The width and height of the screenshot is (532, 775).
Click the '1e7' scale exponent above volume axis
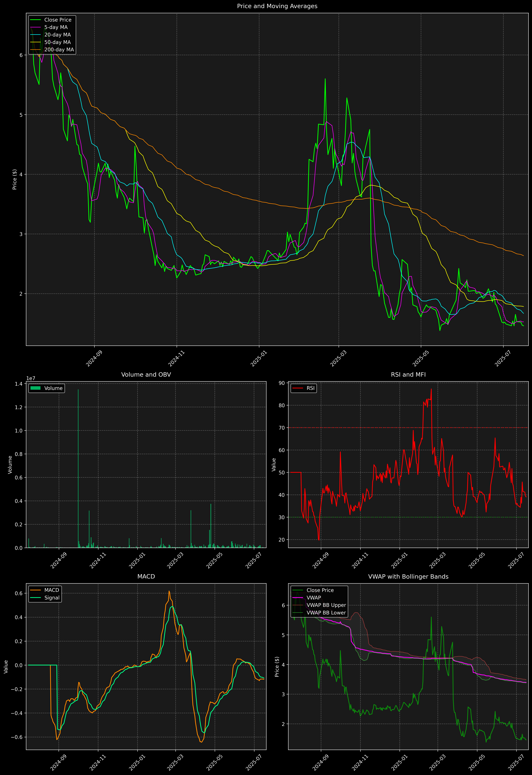click(31, 379)
